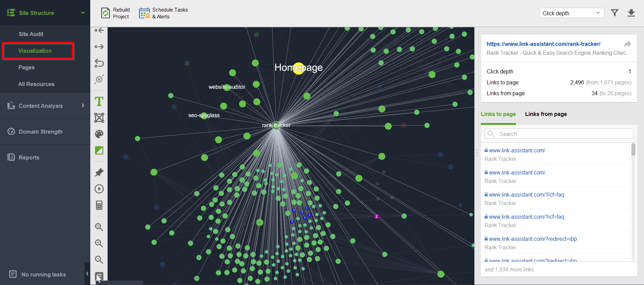Screen dimensions: 644x285
Task: Switch to Links from page tab
Action: click(x=546, y=114)
